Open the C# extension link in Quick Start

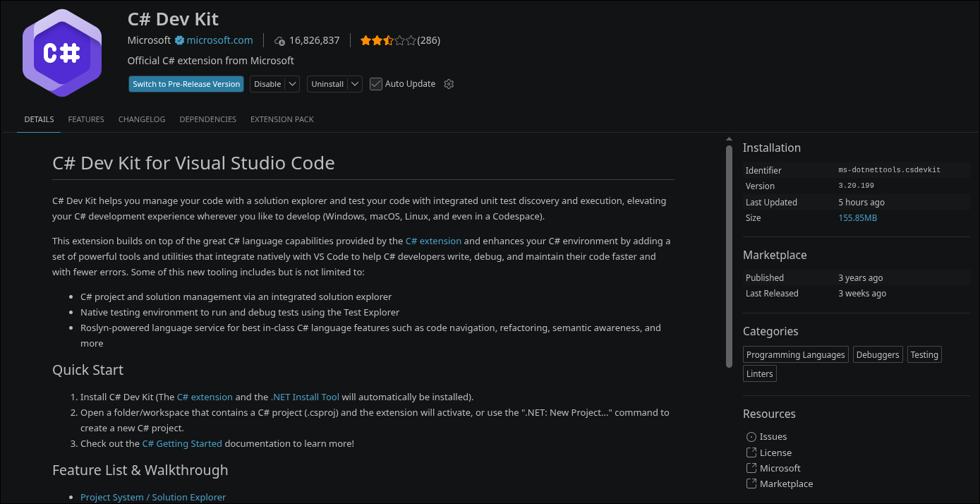205,397
